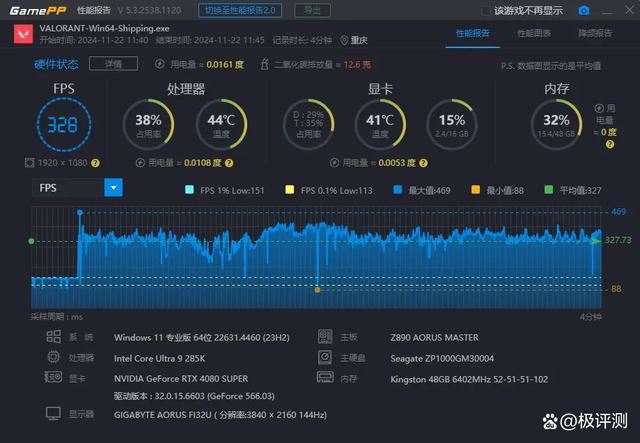This screenshot has width=640, height=443.
Task: Click the CO2 emission bottle icon
Action: [x=264, y=64]
